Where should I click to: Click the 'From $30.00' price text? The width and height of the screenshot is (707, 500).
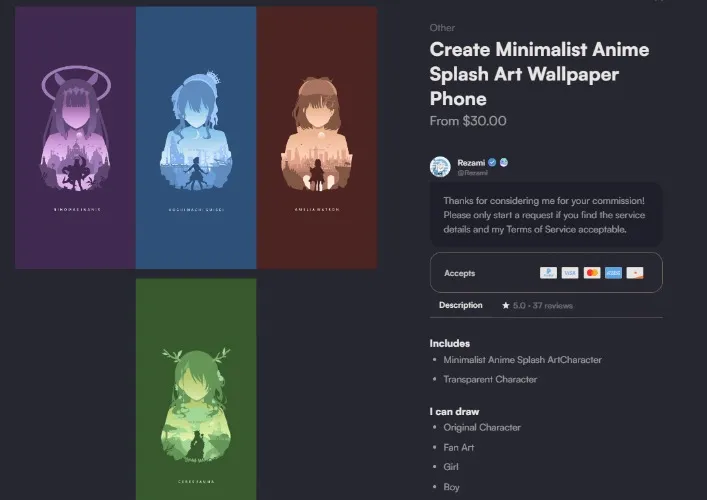click(468, 121)
